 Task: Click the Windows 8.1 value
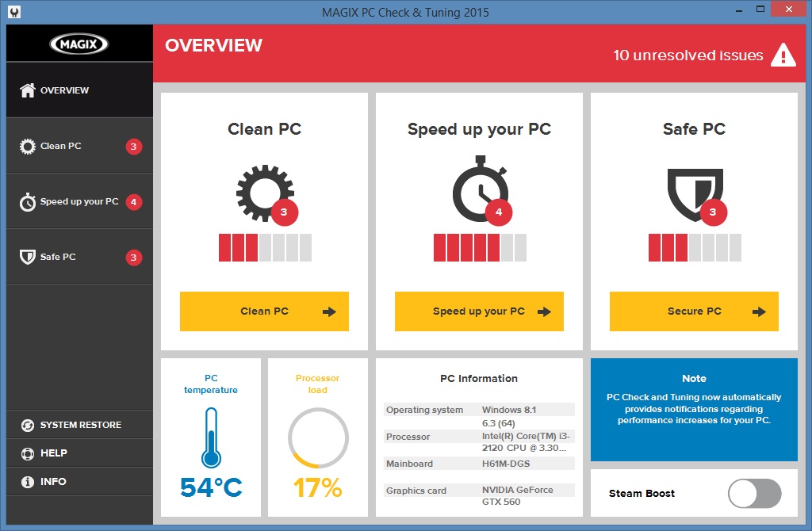point(509,410)
